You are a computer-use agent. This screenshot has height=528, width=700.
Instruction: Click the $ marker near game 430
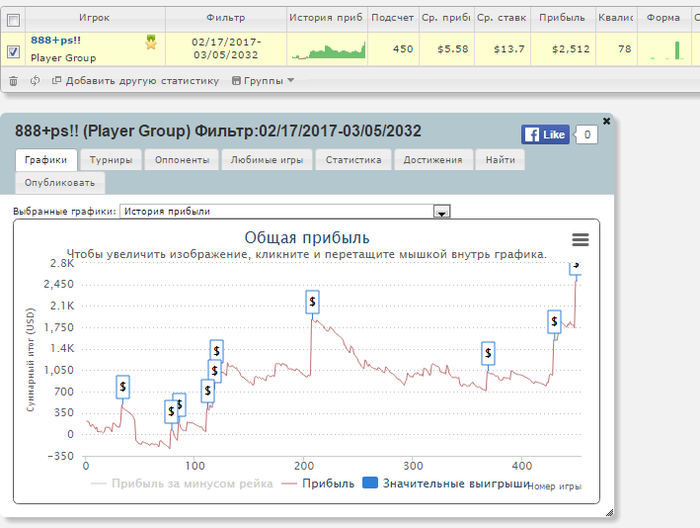[554, 321]
